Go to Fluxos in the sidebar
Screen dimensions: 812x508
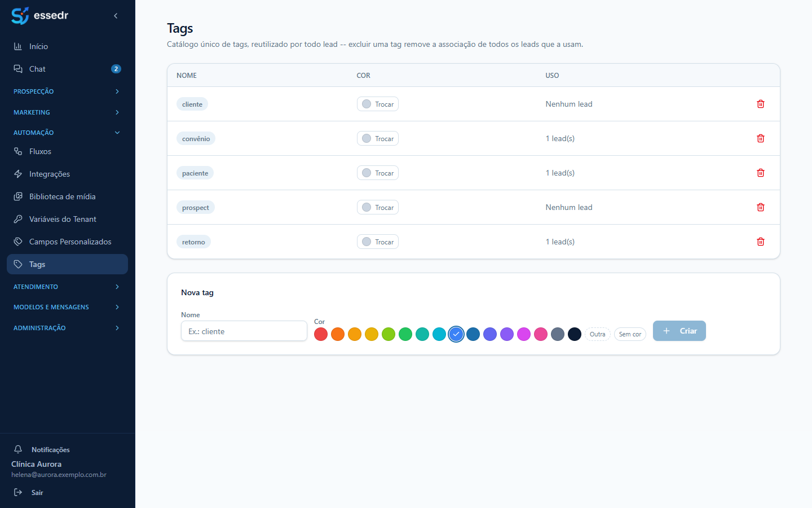67,151
